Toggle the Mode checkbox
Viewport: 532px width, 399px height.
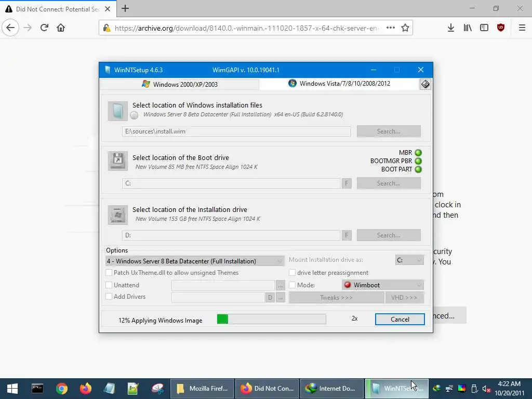[292, 285]
